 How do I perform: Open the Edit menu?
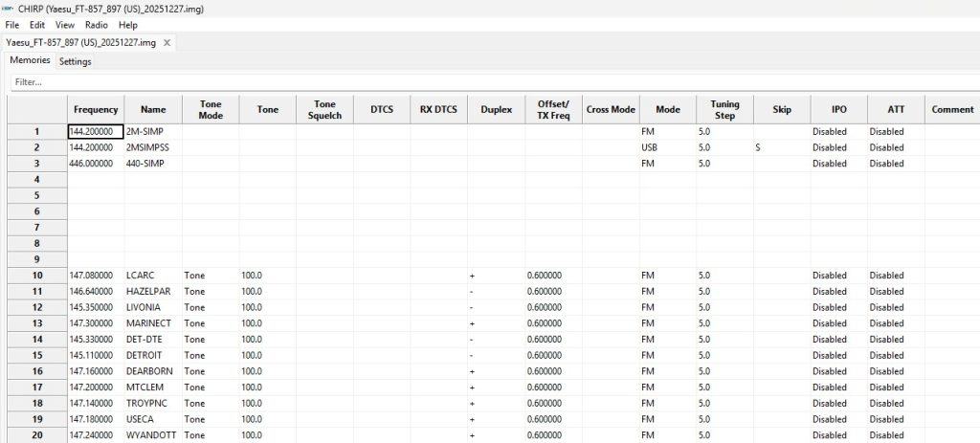(x=37, y=25)
